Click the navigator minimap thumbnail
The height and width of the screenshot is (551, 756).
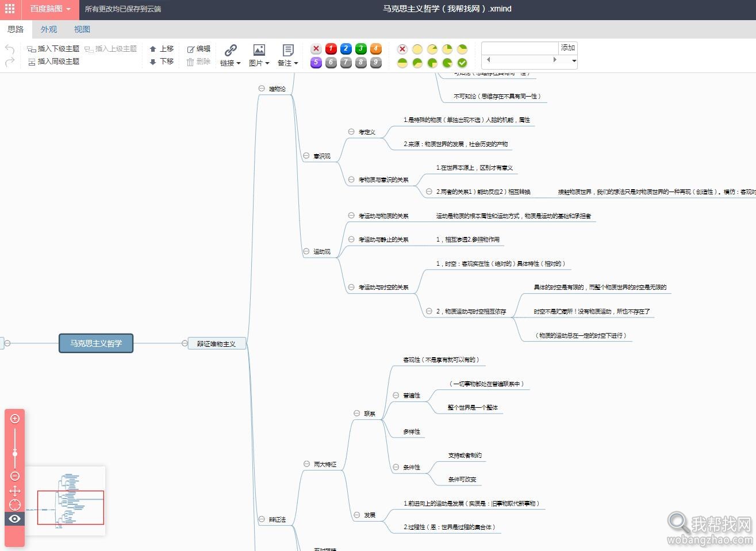coord(66,501)
